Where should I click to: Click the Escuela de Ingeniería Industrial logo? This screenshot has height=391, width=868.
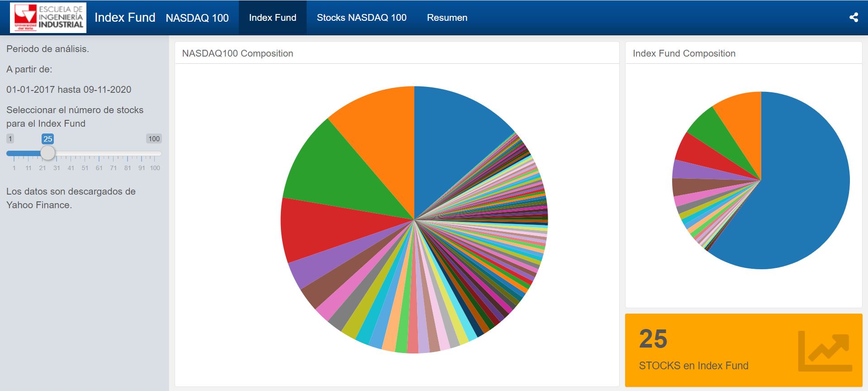pos(48,18)
